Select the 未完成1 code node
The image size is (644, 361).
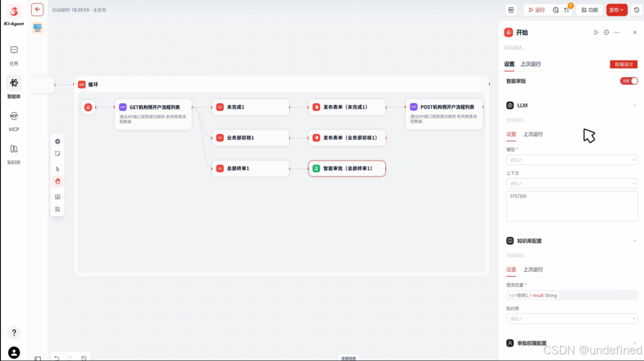(251, 107)
